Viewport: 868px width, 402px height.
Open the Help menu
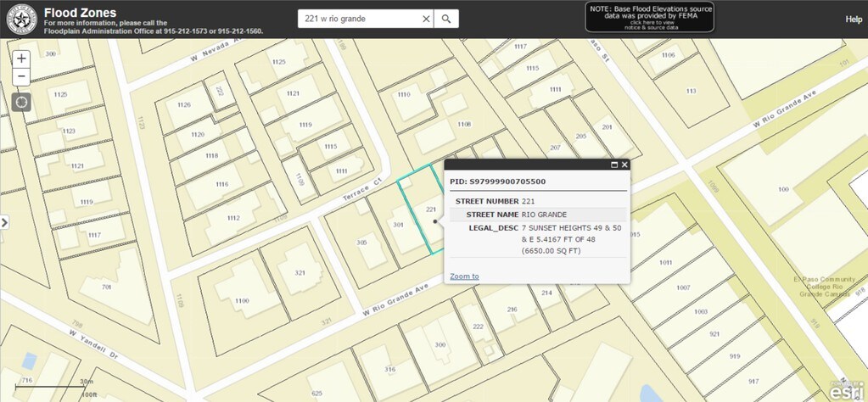853,20
